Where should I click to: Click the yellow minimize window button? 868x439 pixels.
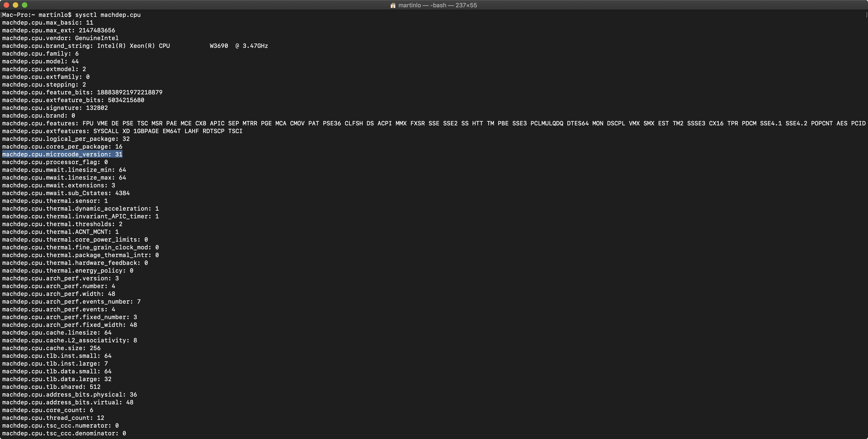tap(15, 5)
